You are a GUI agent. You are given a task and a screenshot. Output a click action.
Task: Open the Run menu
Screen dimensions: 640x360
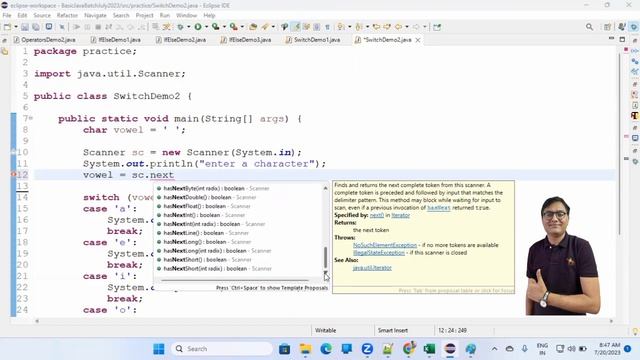tap(165, 15)
